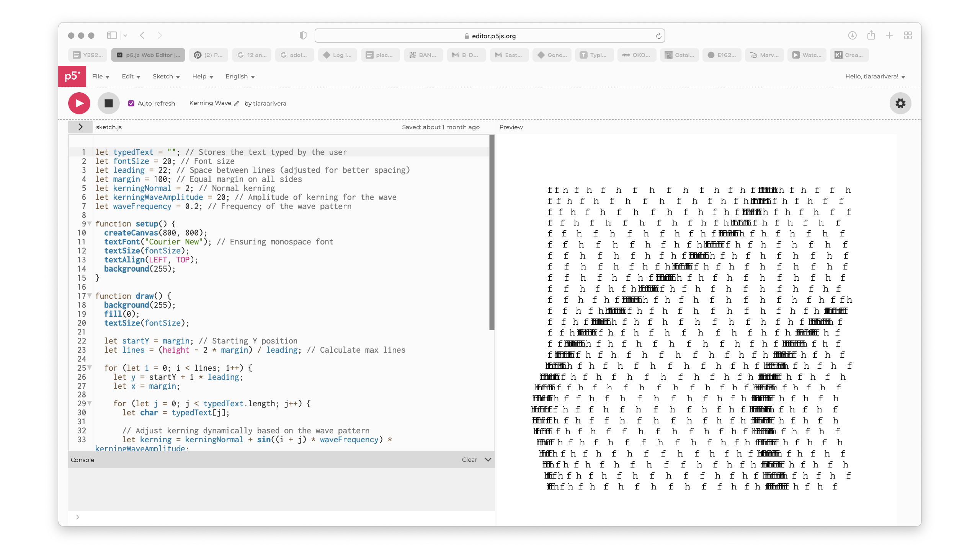Start the sketch with the play button

pyautogui.click(x=79, y=103)
